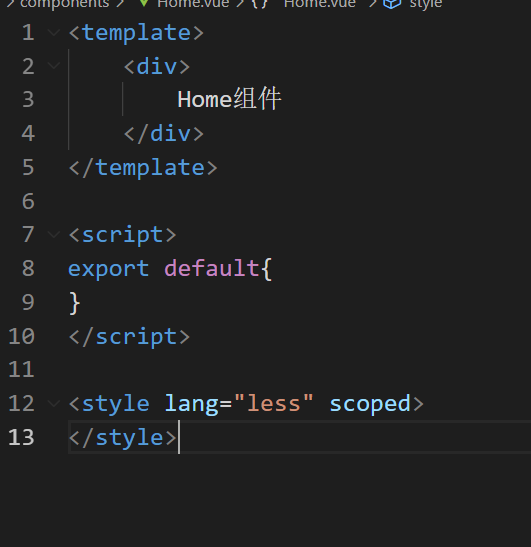Click the default keyword on line 8

pos(211,268)
